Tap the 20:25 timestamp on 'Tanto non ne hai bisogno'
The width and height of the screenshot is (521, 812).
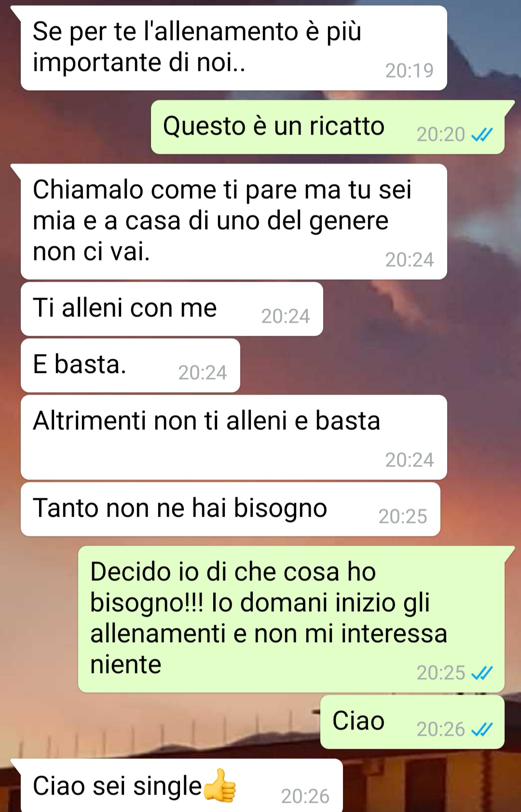tap(403, 517)
